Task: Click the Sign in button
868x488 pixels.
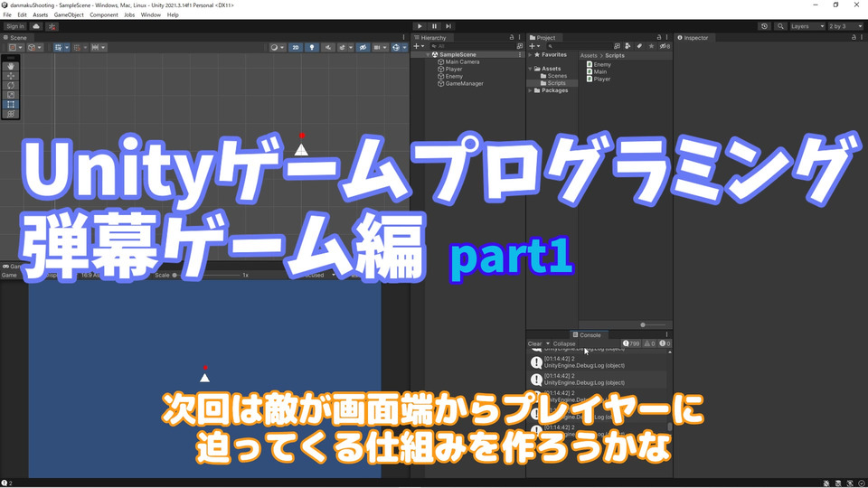Action: pos(15,26)
